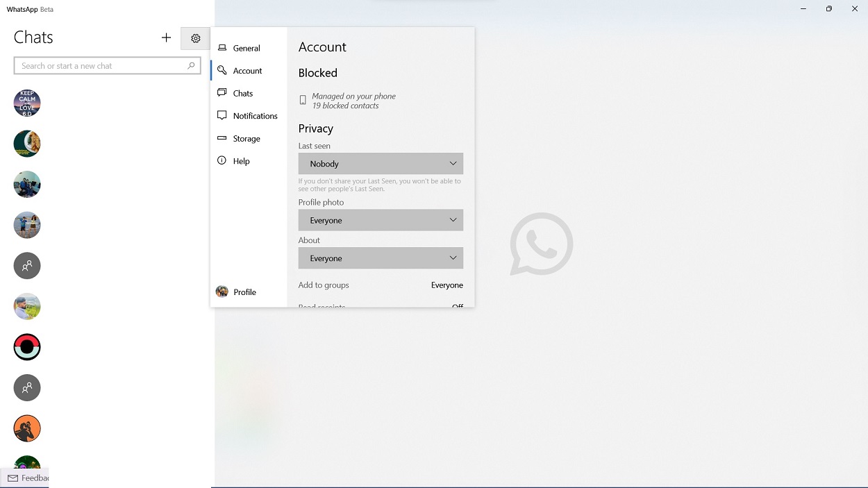Start a new chat with the plus icon
The width and height of the screenshot is (868, 488).
point(166,38)
